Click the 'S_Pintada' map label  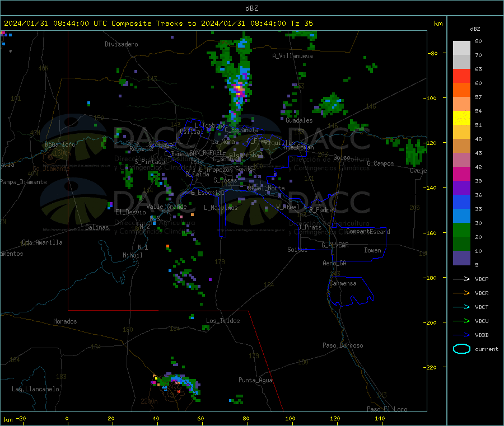150,162
